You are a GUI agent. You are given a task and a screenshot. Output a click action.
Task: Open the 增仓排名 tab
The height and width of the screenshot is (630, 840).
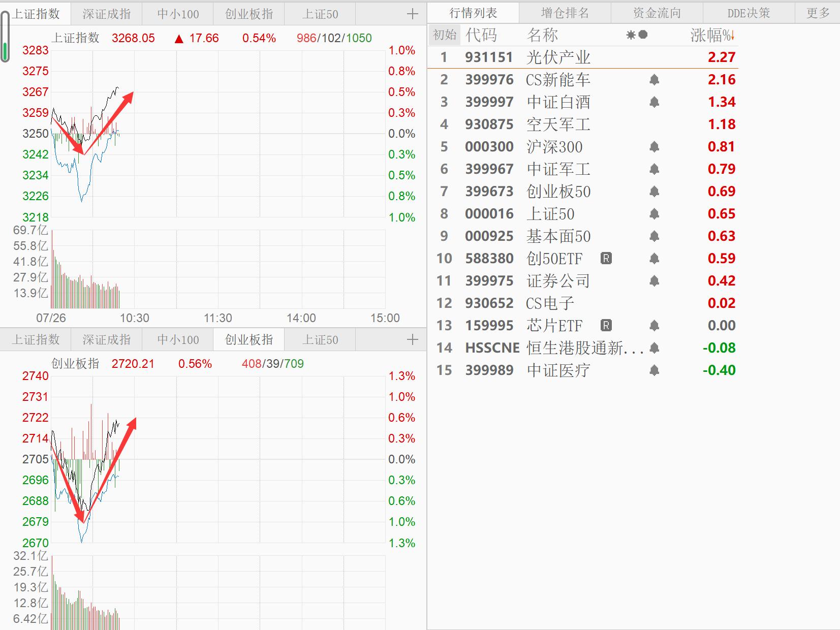pos(565,13)
